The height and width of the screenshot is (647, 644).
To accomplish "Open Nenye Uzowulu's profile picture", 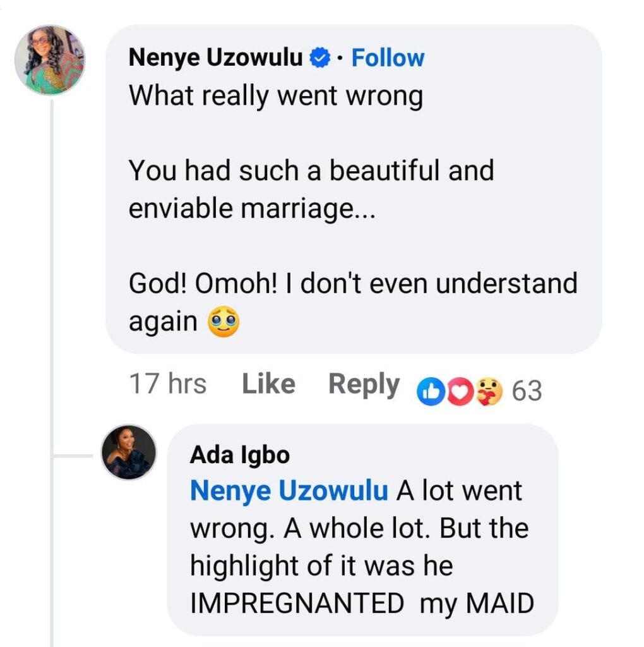I will coord(50,60).
